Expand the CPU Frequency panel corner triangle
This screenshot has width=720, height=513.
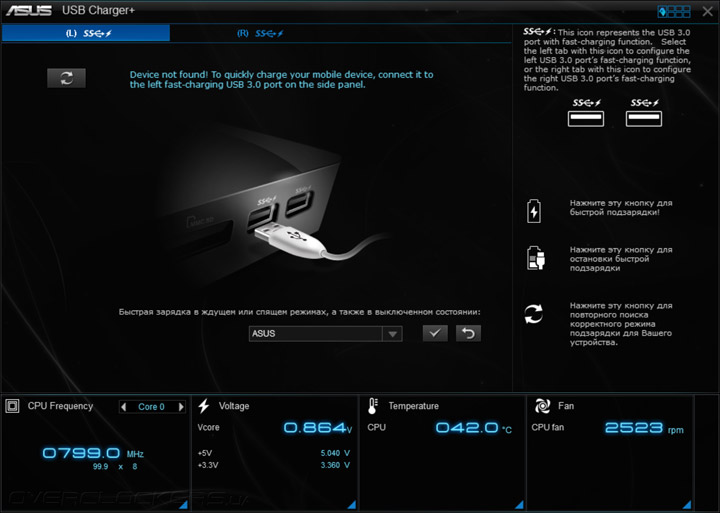184,505
